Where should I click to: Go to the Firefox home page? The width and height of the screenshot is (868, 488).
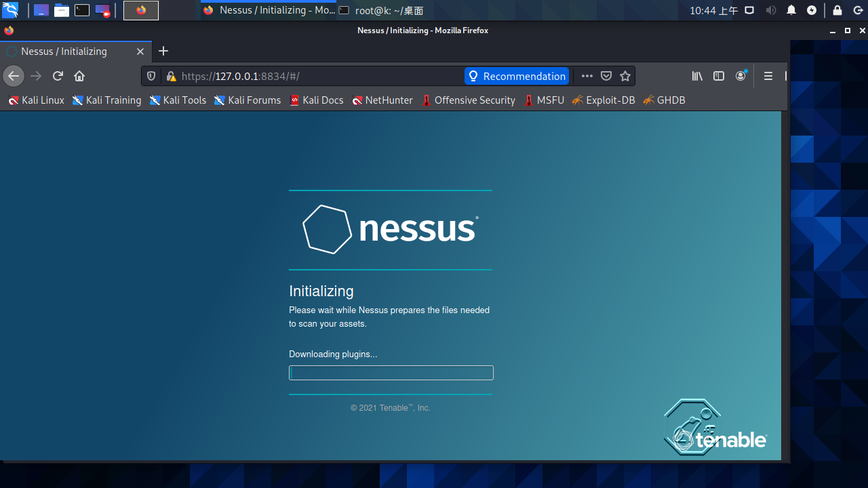79,76
